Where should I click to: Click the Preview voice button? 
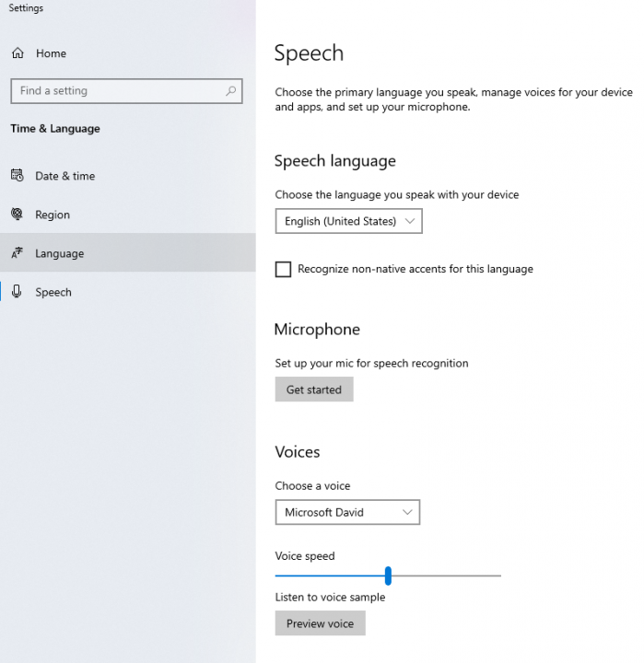pyautogui.click(x=320, y=623)
